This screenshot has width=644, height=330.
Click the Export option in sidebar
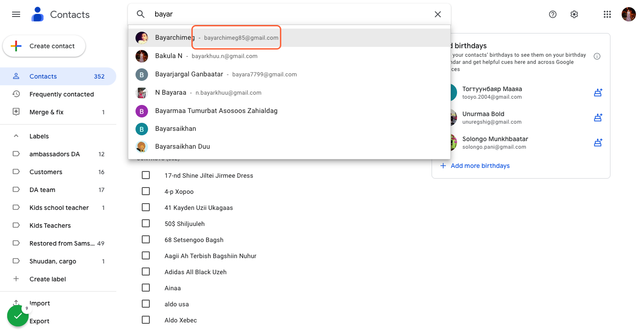point(58,321)
